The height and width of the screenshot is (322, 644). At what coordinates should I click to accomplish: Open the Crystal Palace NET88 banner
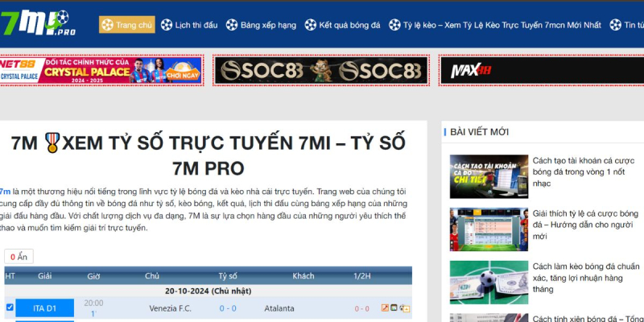[x=101, y=71]
